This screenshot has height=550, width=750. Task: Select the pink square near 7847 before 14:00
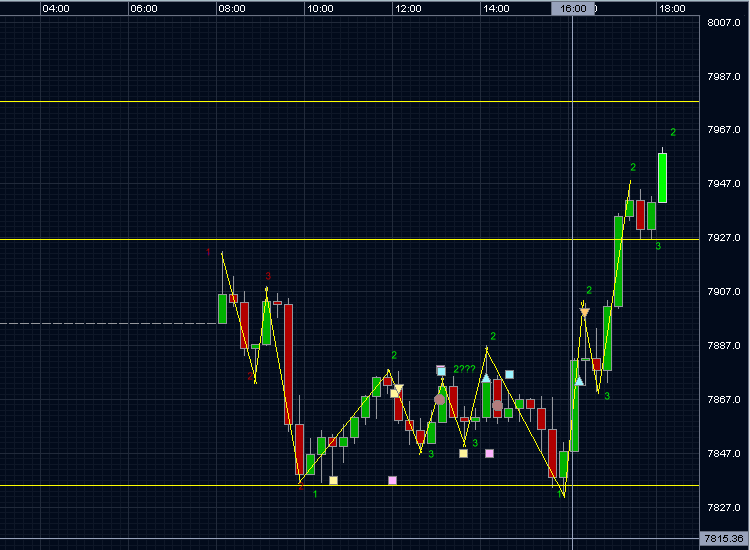tap(489, 453)
